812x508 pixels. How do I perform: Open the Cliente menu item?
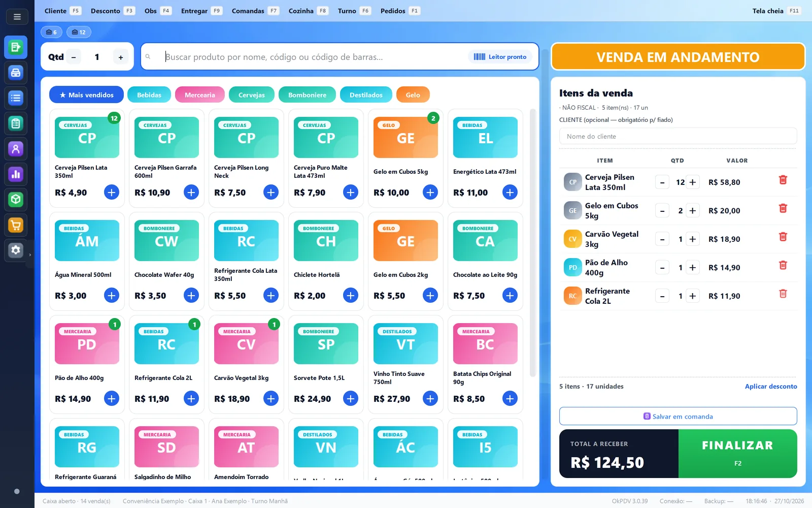(x=62, y=11)
